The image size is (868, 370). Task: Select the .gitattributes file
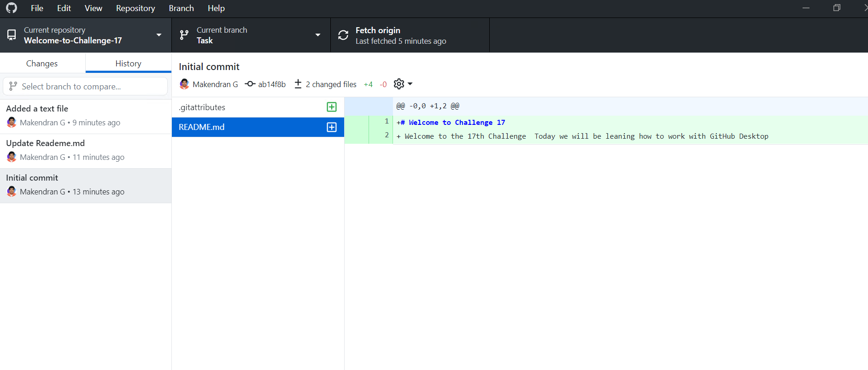[258, 107]
